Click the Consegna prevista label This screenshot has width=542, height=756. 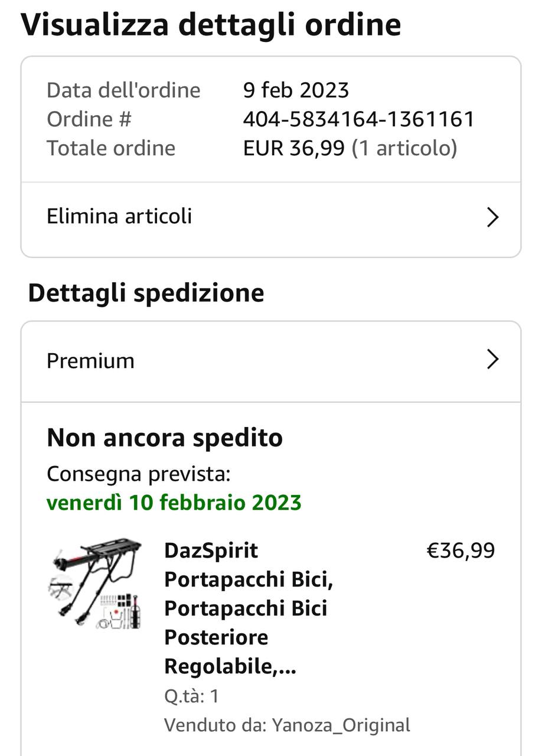138,474
